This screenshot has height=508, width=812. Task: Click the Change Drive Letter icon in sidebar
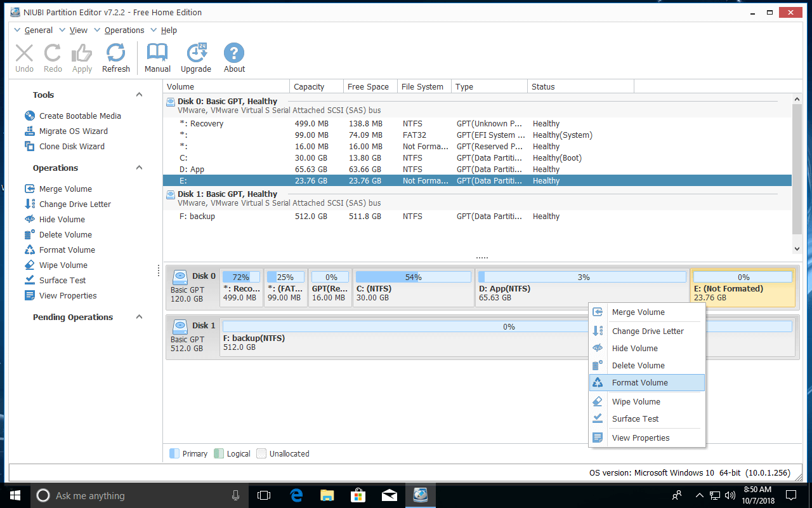point(29,204)
